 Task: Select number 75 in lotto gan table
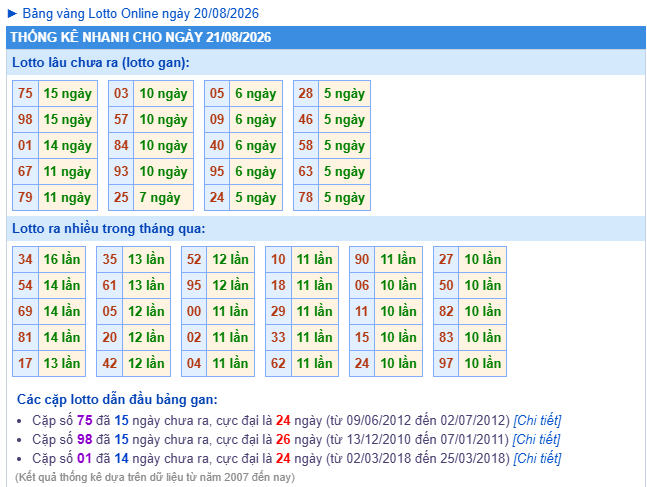tap(25, 93)
